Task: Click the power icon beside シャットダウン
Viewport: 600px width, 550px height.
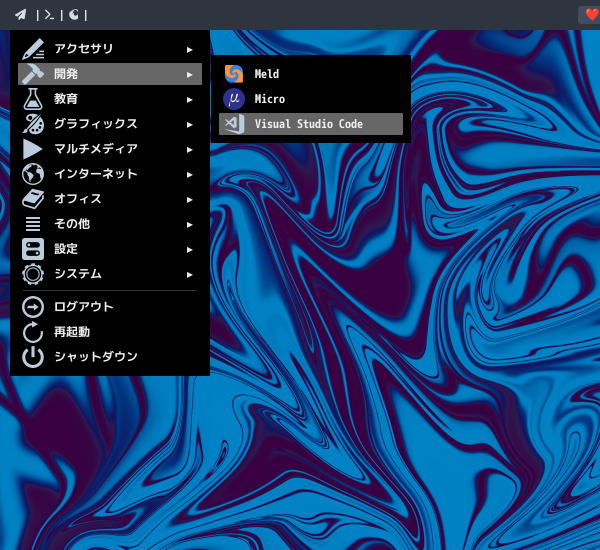Action: click(33, 357)
